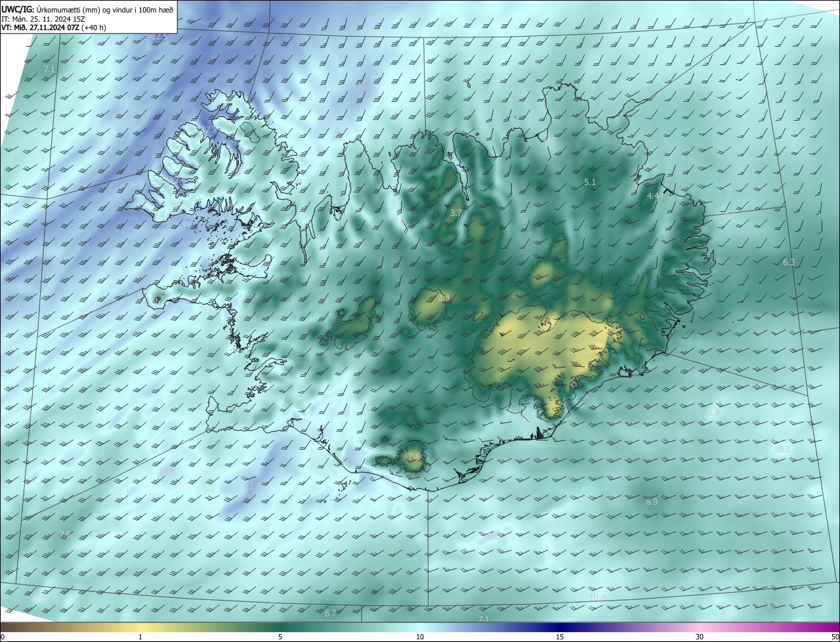Click the yellow color at scale value 1
The image size is (840, 642).
click(x=140, y=627)
